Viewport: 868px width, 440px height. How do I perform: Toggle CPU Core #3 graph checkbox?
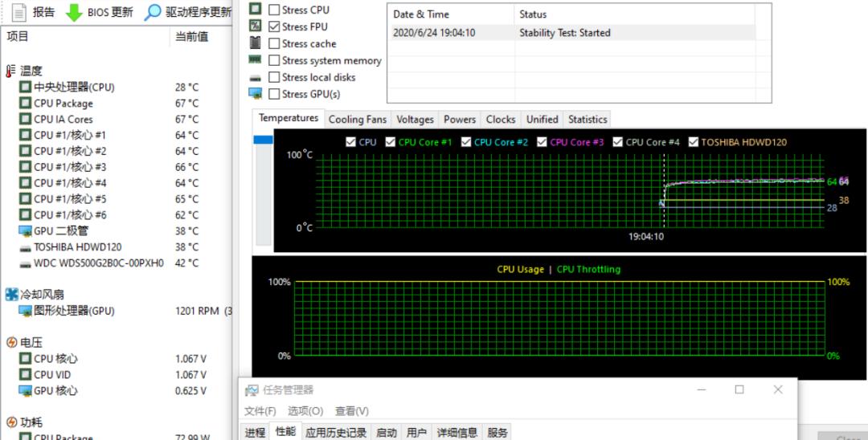[x=542, y=142]
